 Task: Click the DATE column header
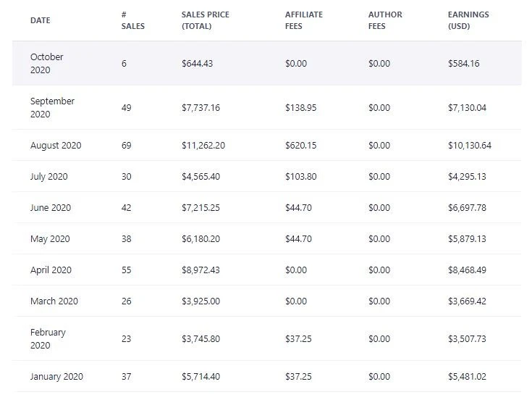tap(41, 20)
